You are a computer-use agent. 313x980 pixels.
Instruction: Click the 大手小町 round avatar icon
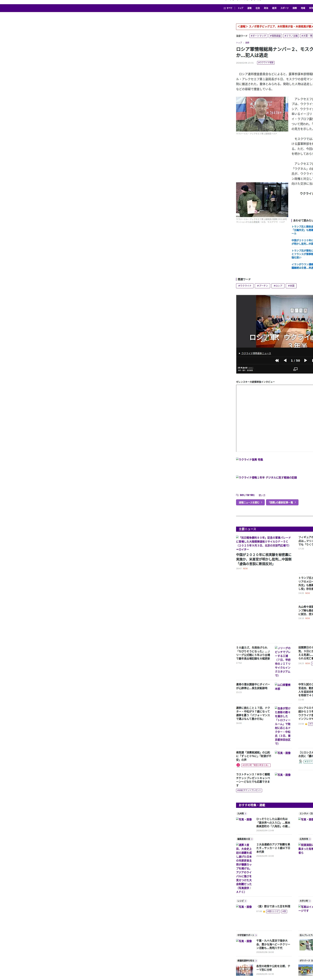[x=238, y=765]
